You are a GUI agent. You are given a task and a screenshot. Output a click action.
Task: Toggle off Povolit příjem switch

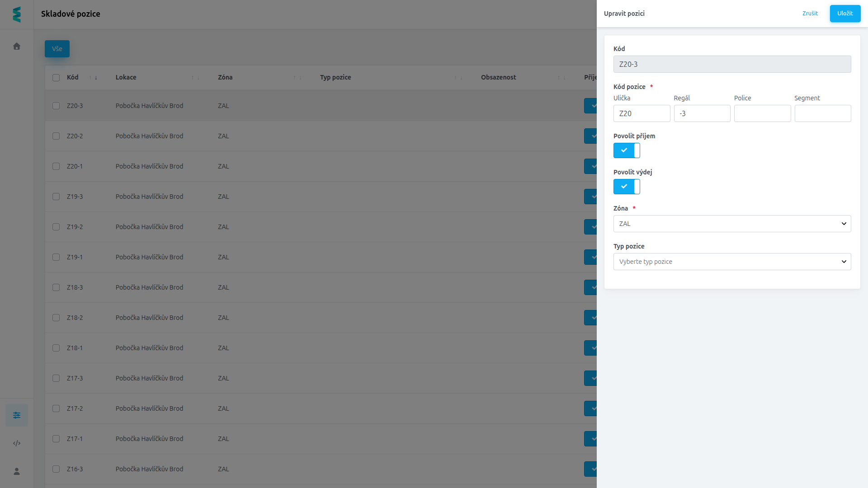pyautogui.click(x=627, y=150)
